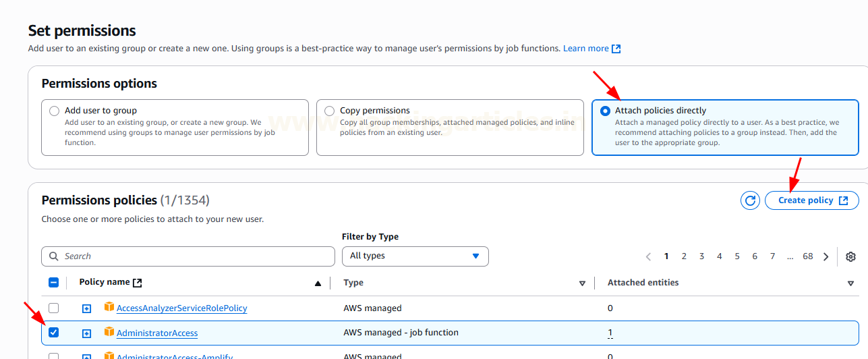Open the Filter by Type dropdown

[415, 256]
